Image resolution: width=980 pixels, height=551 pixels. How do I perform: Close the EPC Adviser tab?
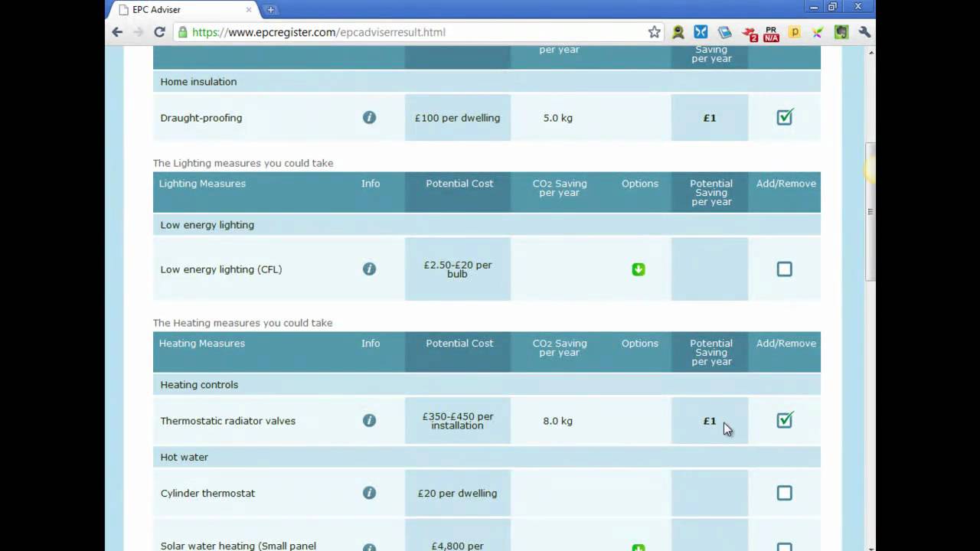click(x=249, y=10)
